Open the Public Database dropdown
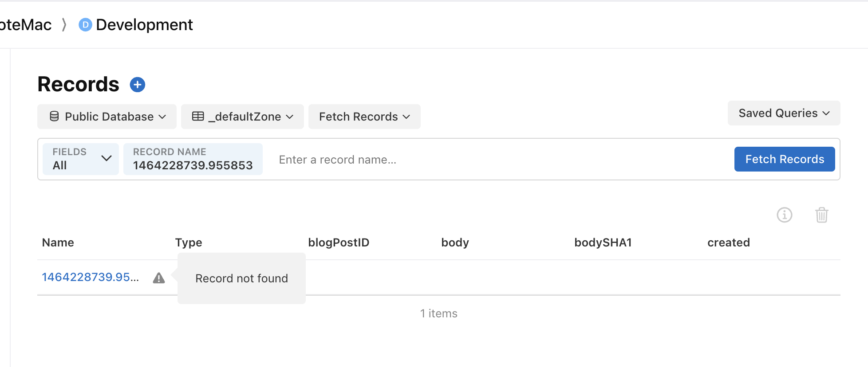The height and width of the screenshot is (367, 868). tap(107, 117)
